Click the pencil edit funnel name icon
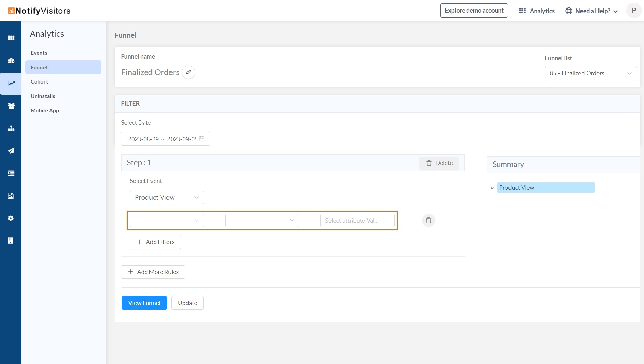The width and height of the screenshot is (644, 364). coord(189,72)
